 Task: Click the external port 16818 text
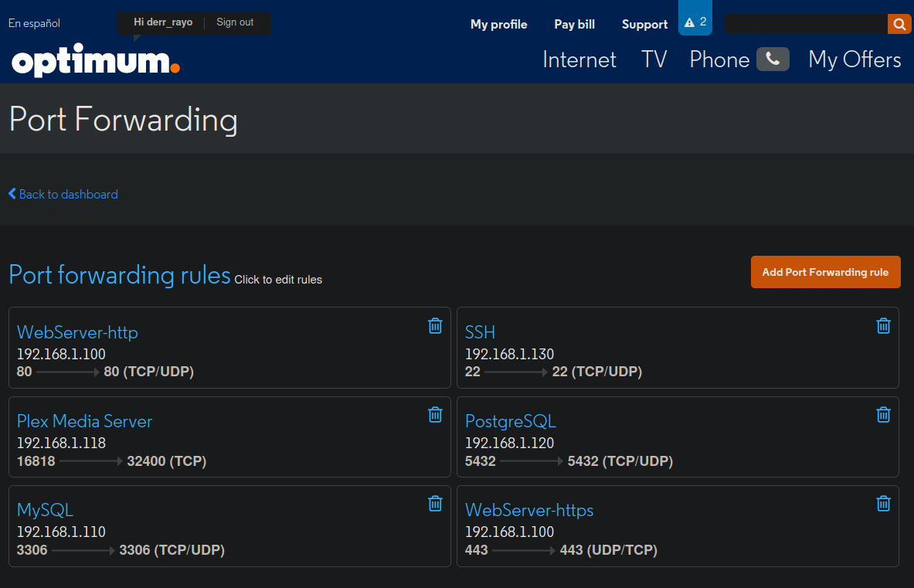36,461
